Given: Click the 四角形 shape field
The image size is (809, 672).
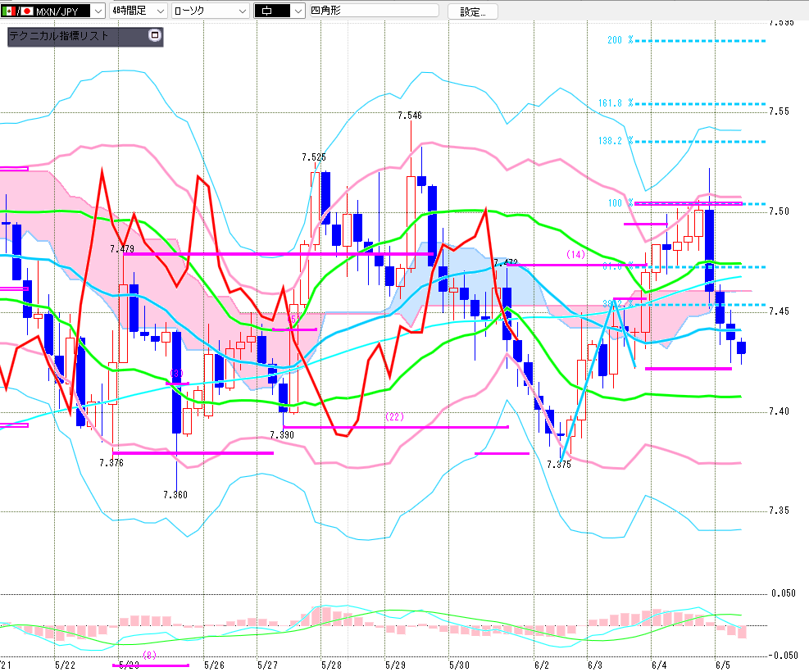Looking at the screenshot, I should (x=374, y=11).
